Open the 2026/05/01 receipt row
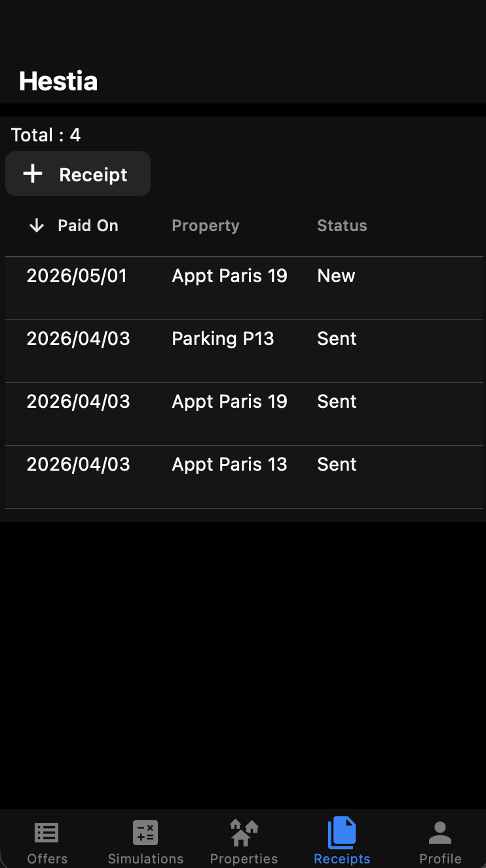This screenshot has width=486, height=868. [x=77, y=276]
